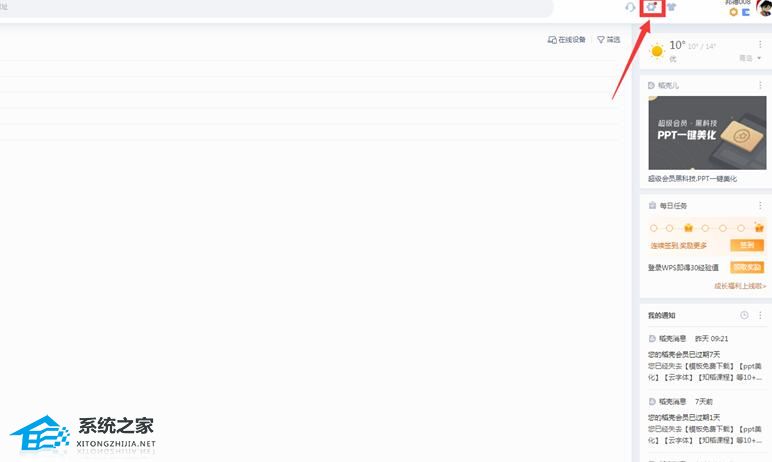
Task: Click the clock icon beside 我的通知
Action: [x=744, y=315]
